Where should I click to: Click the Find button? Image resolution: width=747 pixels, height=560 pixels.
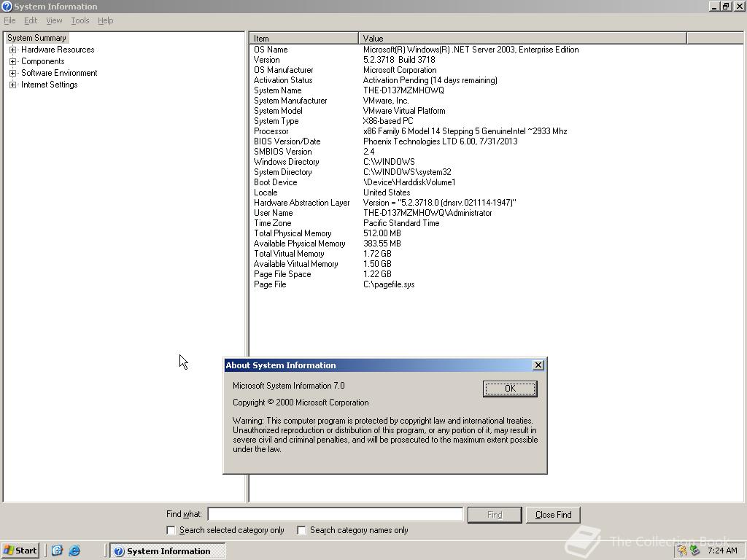coord(495,515)
